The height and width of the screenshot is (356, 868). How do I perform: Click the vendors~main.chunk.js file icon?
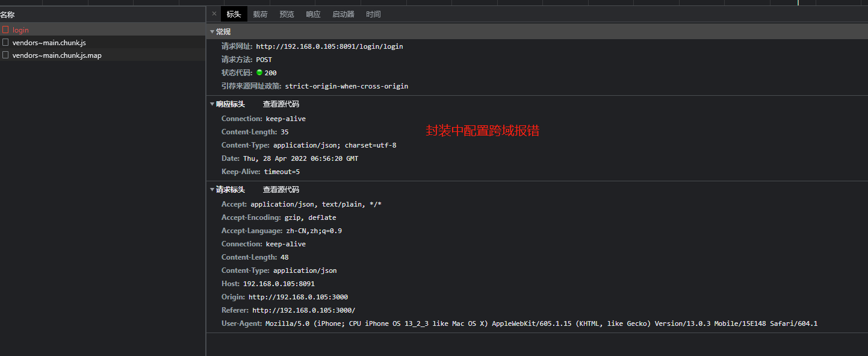[5, 42]
